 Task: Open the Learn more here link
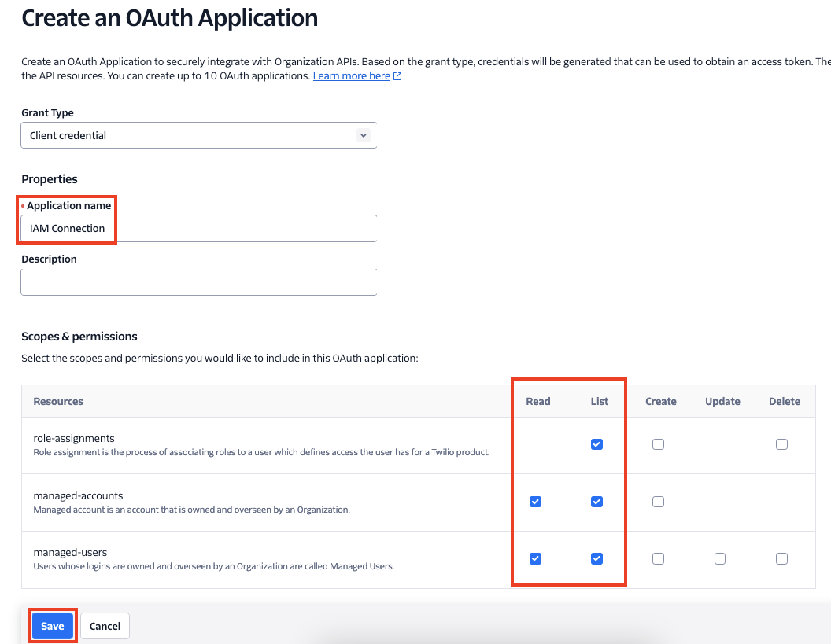point(350,75)
